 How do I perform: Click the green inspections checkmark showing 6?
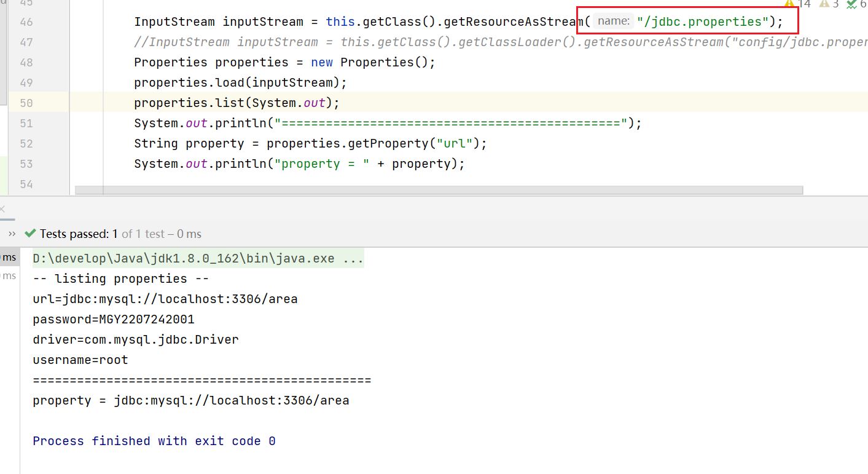[855, 4]
